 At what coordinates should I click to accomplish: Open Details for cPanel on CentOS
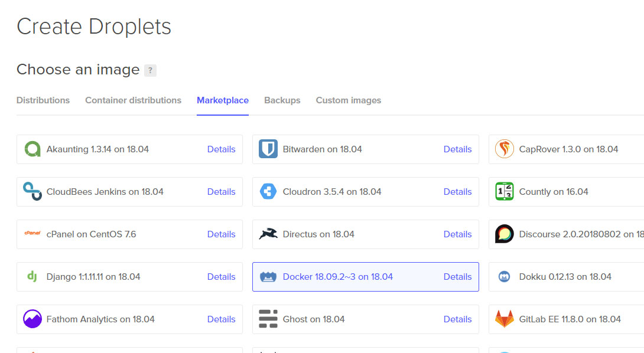pyautogui.click(x=222, y=234)
